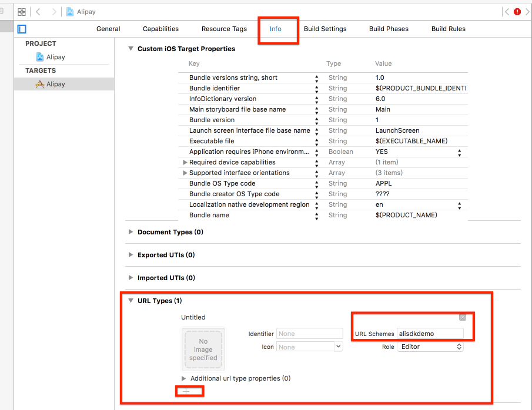Open the General tab

(108, 29)
